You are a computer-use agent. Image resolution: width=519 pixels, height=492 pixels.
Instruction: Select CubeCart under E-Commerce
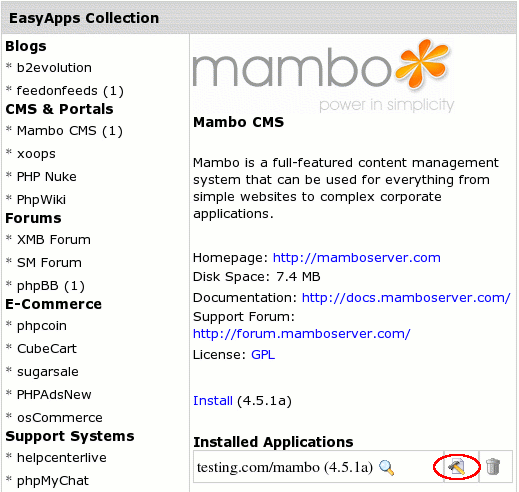point(47,349)
